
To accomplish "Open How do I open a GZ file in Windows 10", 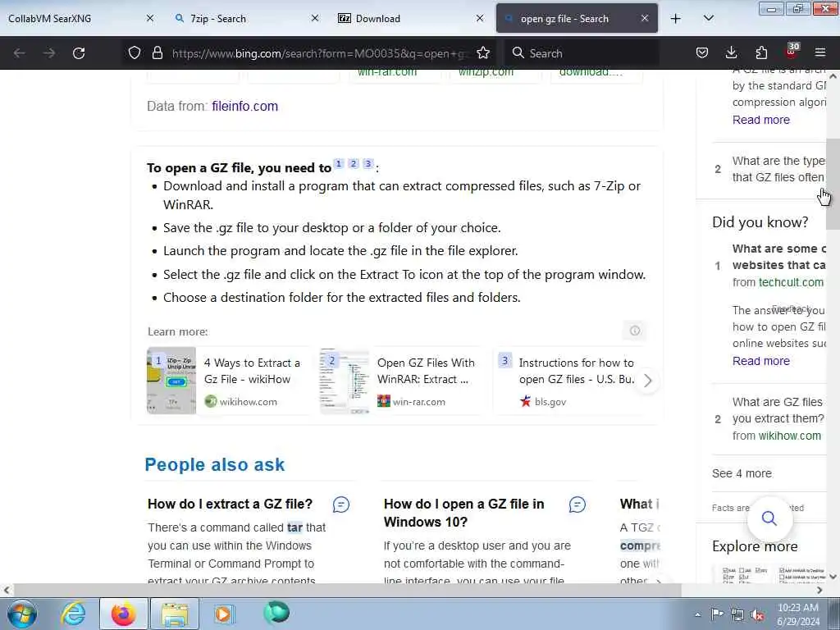I will [464, 513].
